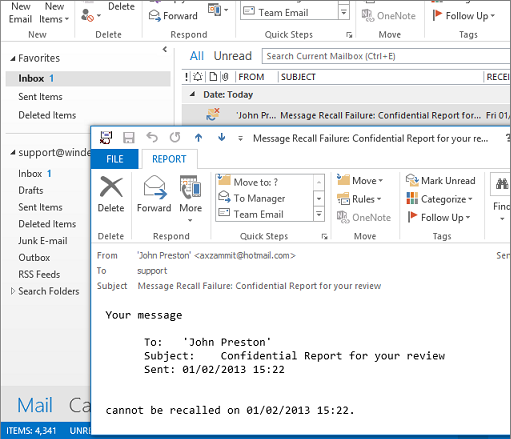This screenshot has height=439, width=511.
Task: Open Follow Up in main Outlook ribbon
Action: pyautogui.click(x=464, y=16)
